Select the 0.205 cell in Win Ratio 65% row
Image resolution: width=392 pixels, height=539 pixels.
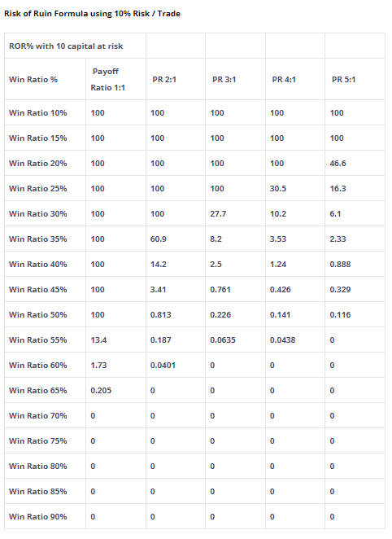(115, 390)
